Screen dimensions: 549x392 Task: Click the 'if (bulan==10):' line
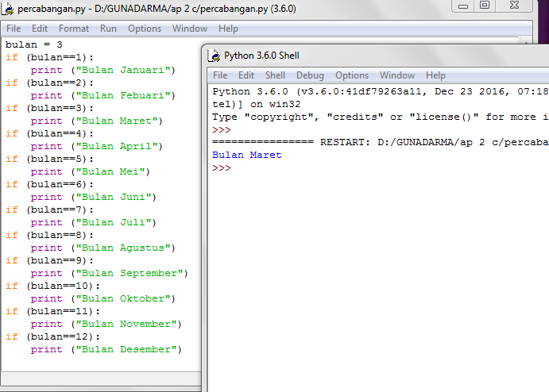[x=53, y=286]
